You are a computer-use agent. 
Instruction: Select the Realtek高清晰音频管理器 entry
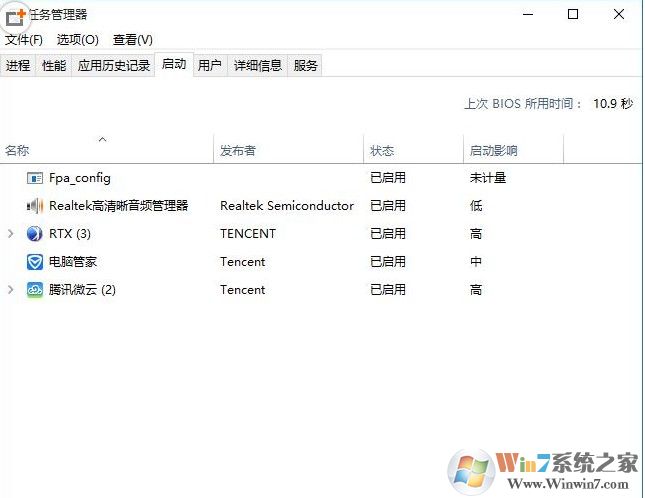point(118,206)
